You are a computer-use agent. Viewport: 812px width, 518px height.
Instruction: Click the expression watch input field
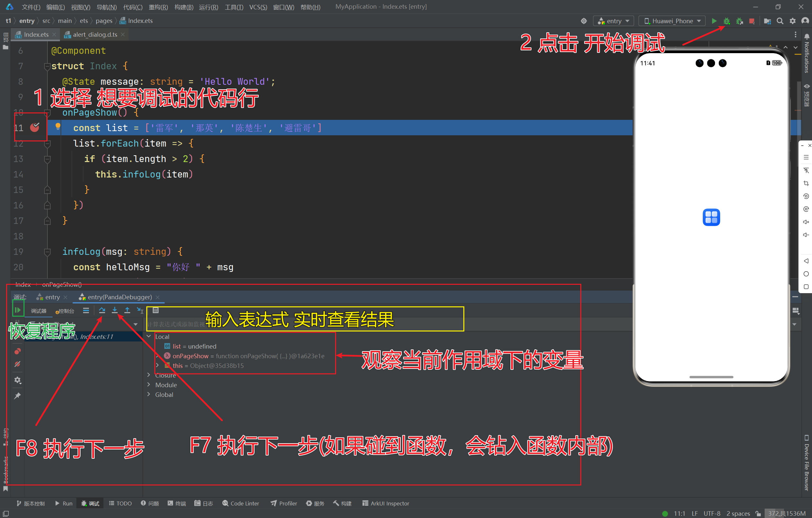click(x=236, y=324)
